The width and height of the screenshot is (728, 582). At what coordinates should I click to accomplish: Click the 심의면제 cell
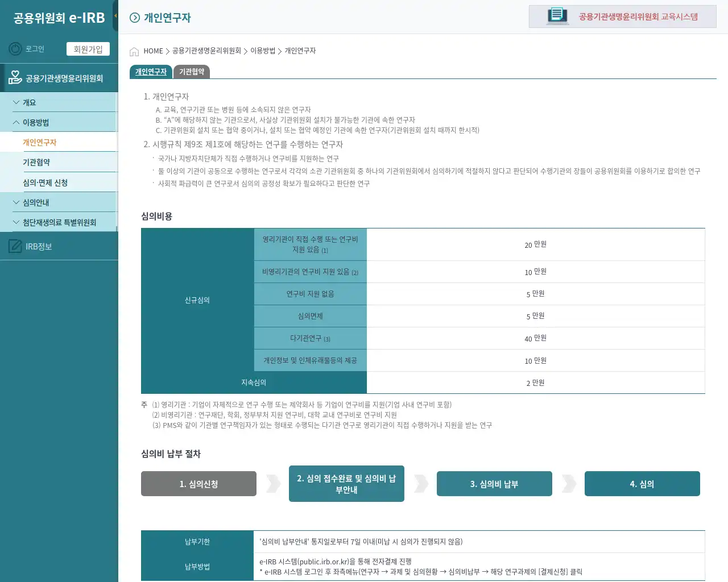tap(310, 316)
